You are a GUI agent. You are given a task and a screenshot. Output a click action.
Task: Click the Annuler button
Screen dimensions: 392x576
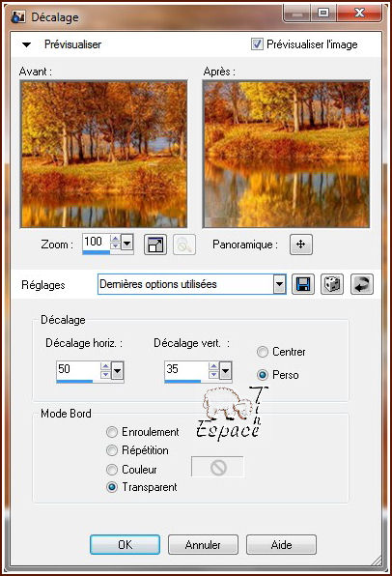click(203, 544)
